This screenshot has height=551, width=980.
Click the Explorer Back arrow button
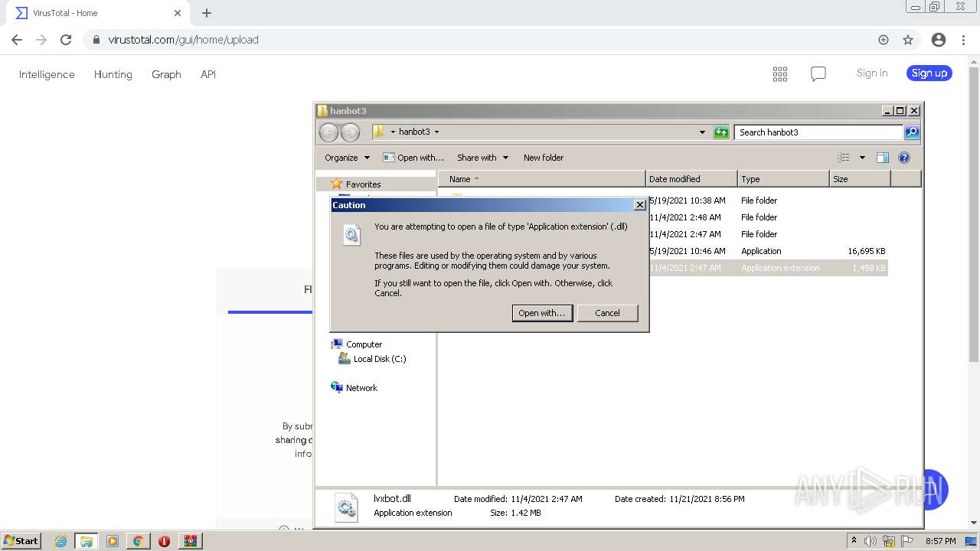328,132
